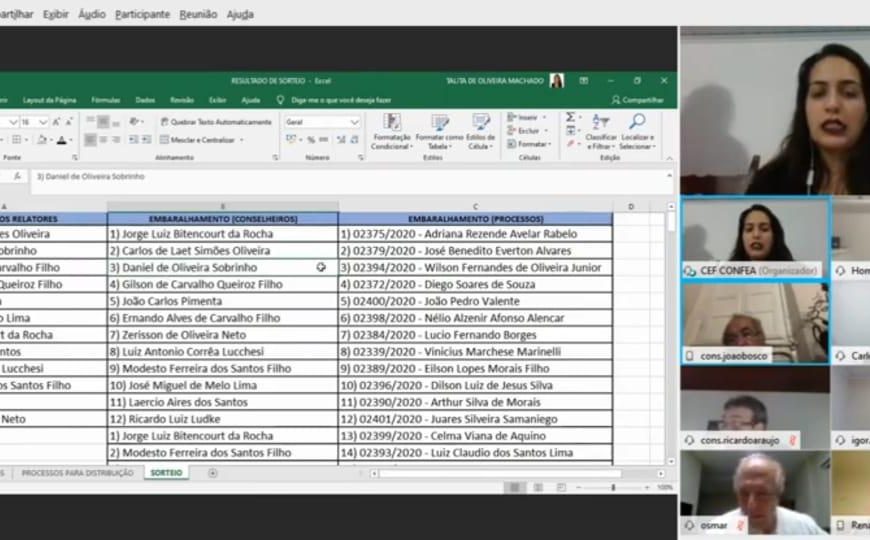Click the increase decimal icon

[x=341, y=140]
